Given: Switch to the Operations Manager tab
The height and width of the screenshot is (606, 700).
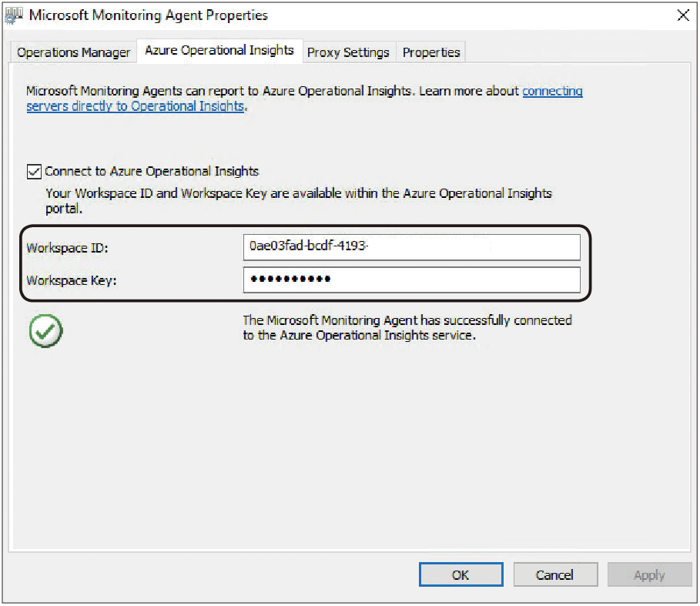Looking at the screenshot, I should [74, 52].
